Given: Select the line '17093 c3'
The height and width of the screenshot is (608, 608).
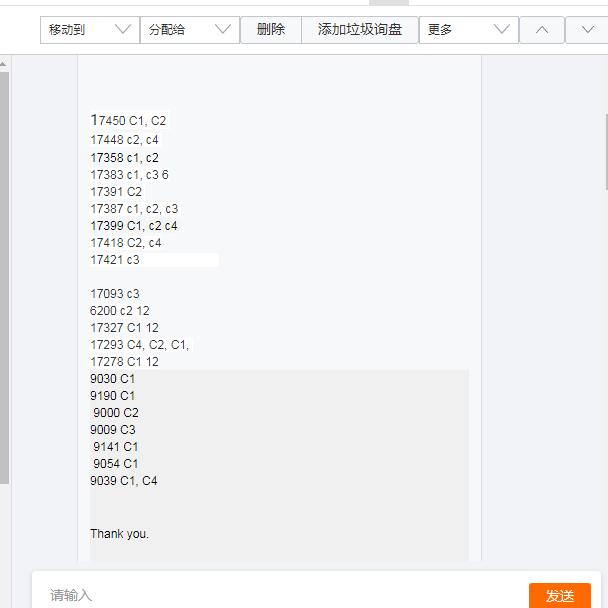Looking at the screenshot, I should click(x=115, y=294).
